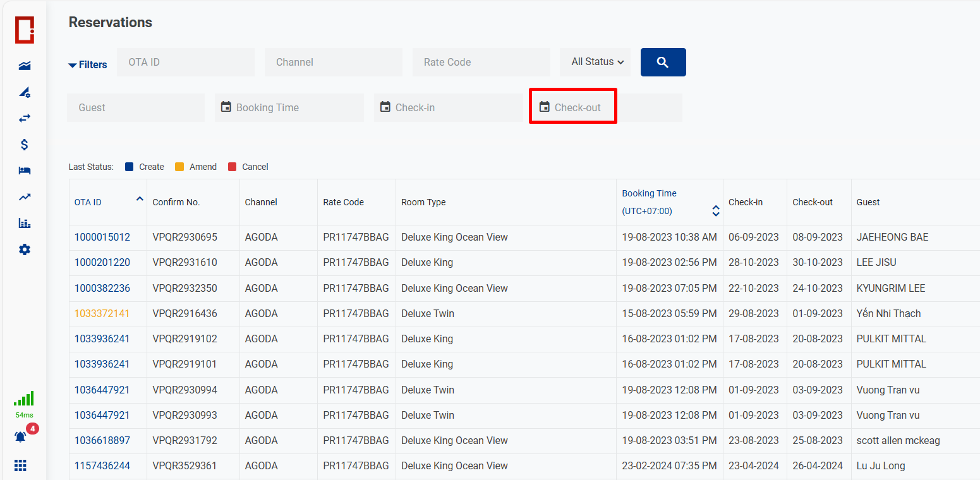This screenshot has width=980, height=480.
Task: Open the Check-out date filter
Action: point(572,107)
